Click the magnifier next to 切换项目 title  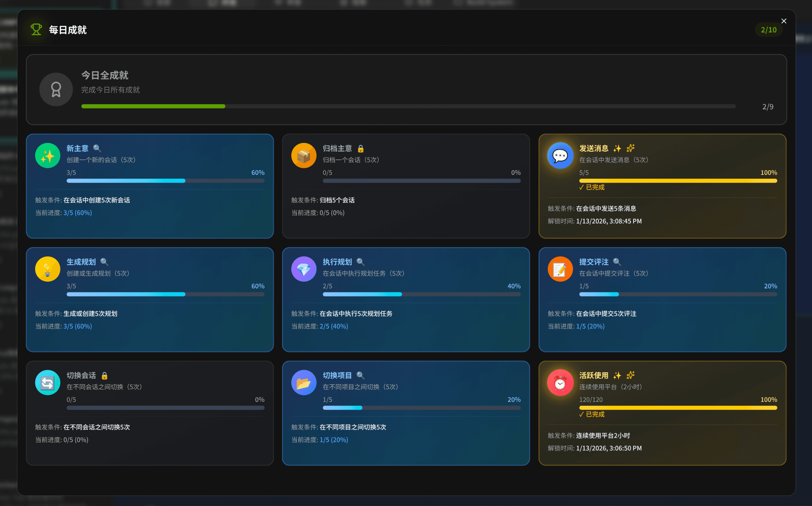[360, 375]
